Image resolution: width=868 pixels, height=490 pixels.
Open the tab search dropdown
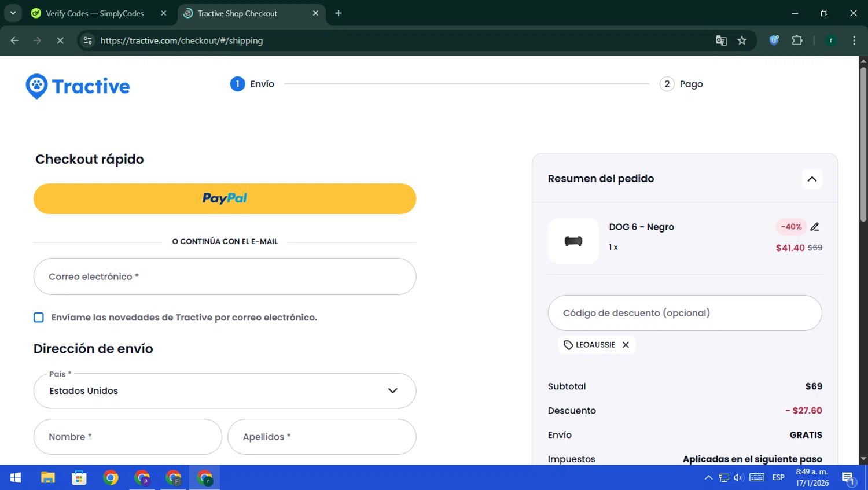[x=13, y=13]
